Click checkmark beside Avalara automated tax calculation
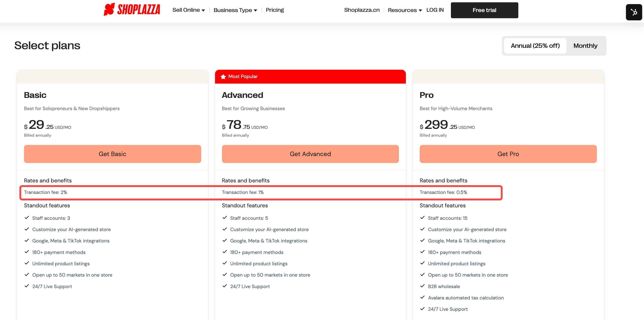The width and height of the screenshot is (644, 320). 422,297
